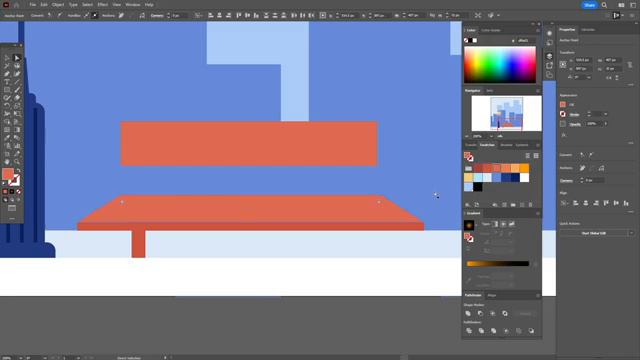Click Corners value field in Properties

pos(595,180)
